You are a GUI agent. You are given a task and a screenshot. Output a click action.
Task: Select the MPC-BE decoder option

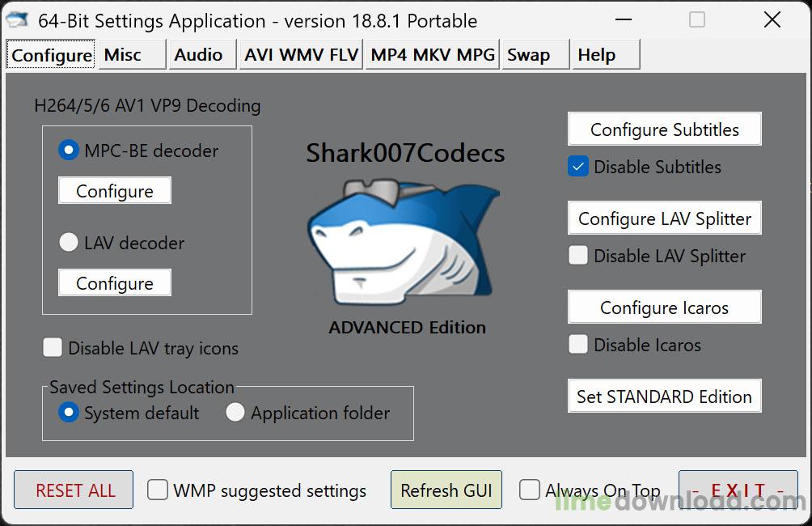(x=69, y=151)
